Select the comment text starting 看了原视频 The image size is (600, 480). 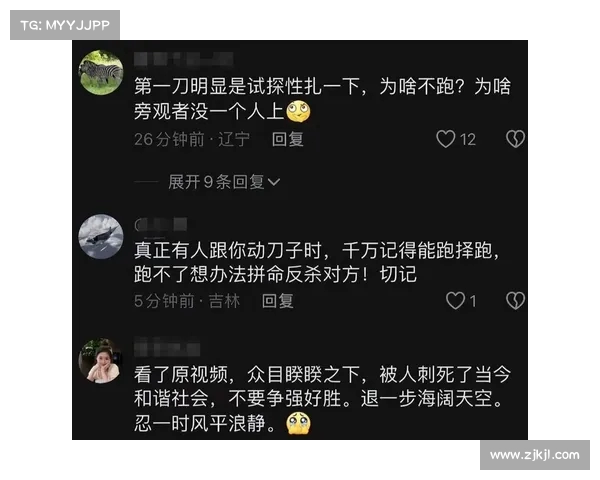point(322,399)
